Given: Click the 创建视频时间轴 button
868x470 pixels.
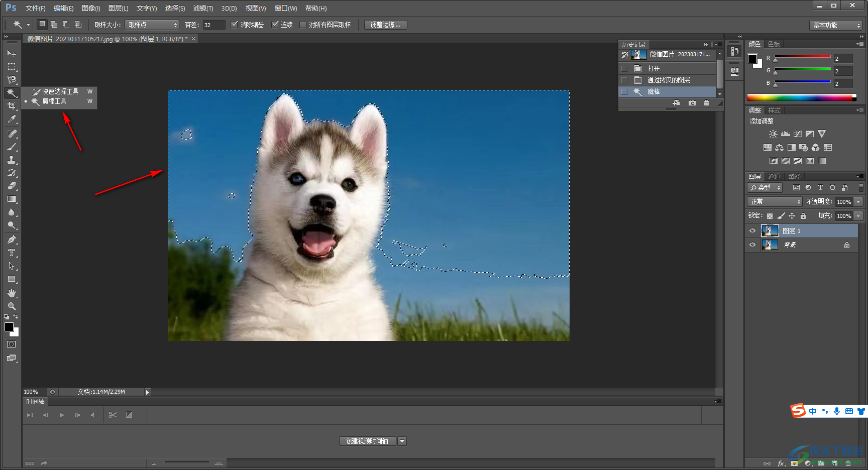Looking at the screenshot, I should 367,441.
